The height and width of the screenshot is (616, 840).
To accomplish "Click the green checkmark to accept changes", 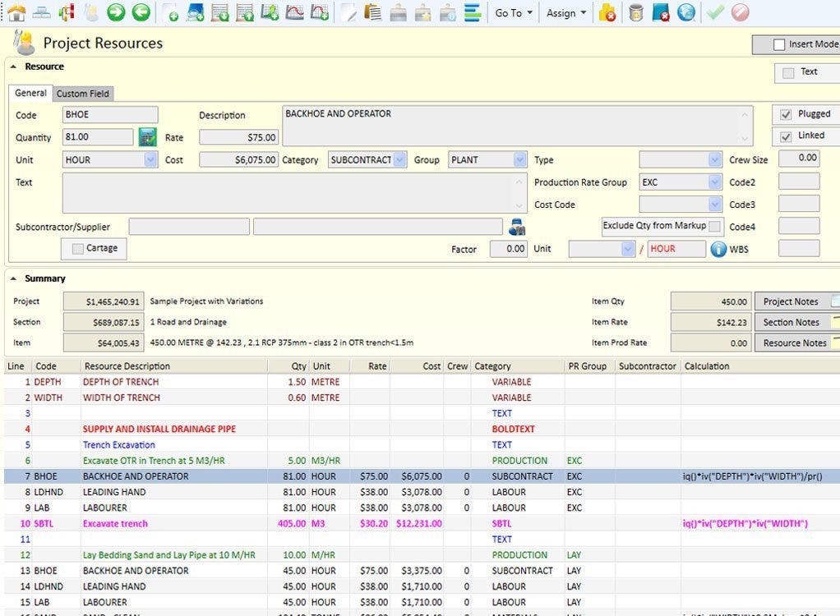I will tap(715, 12).
